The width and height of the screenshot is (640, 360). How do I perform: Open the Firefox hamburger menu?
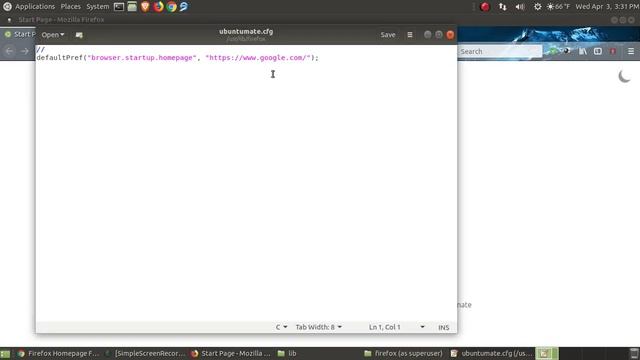click(x=631, y=51)
